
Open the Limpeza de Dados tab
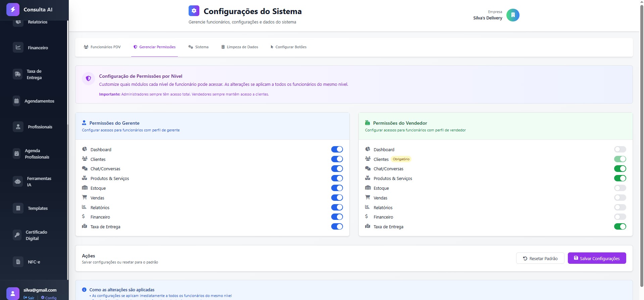coord(240,47)
